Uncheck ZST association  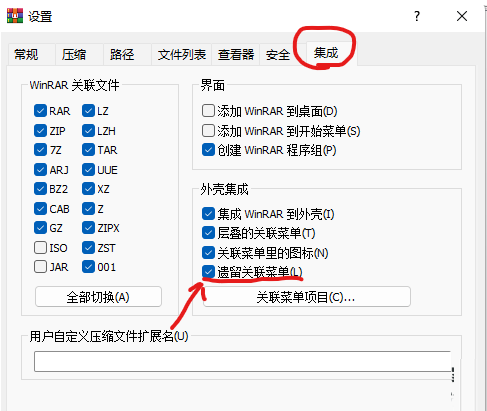tap(88, 248)
